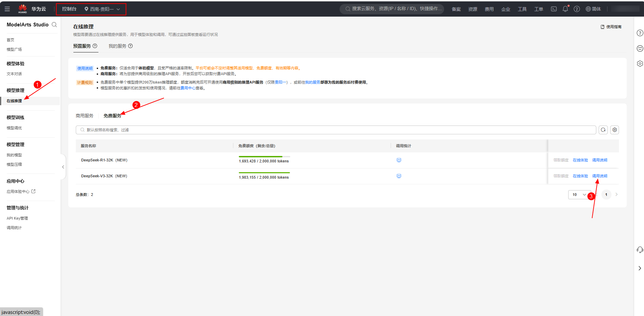View DeepSeek-V3-32K call statistics icon
The image size is (644, 316).
399,176
